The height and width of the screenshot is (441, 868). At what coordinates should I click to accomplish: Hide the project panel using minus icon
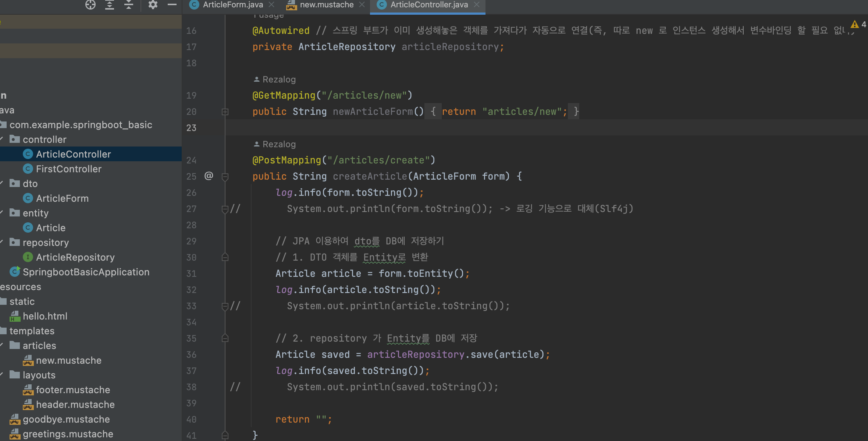(172, 4)
